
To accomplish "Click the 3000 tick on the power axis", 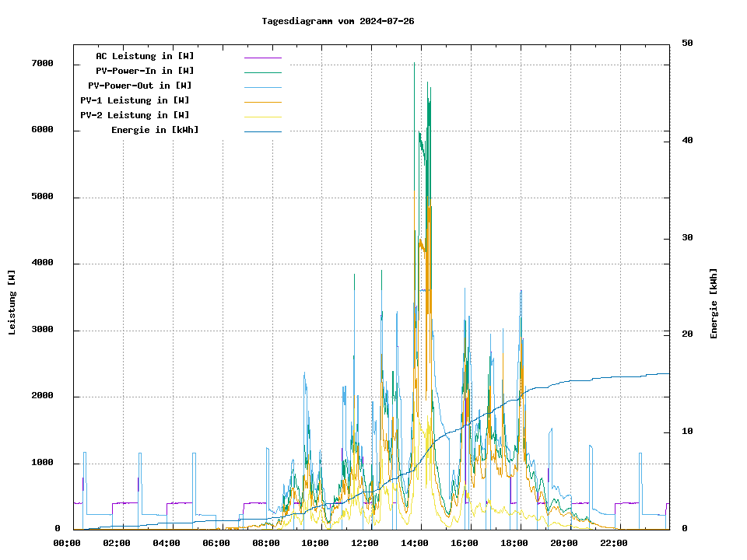I will pos(42,330).
